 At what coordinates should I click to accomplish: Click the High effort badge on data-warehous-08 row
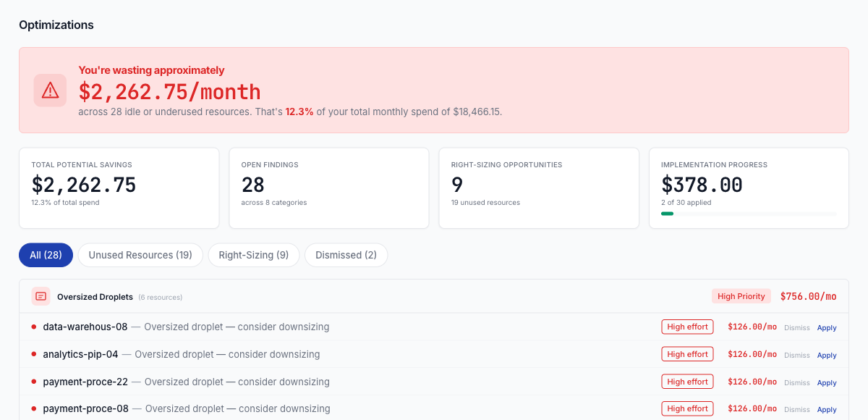click(x=686, y=327)
